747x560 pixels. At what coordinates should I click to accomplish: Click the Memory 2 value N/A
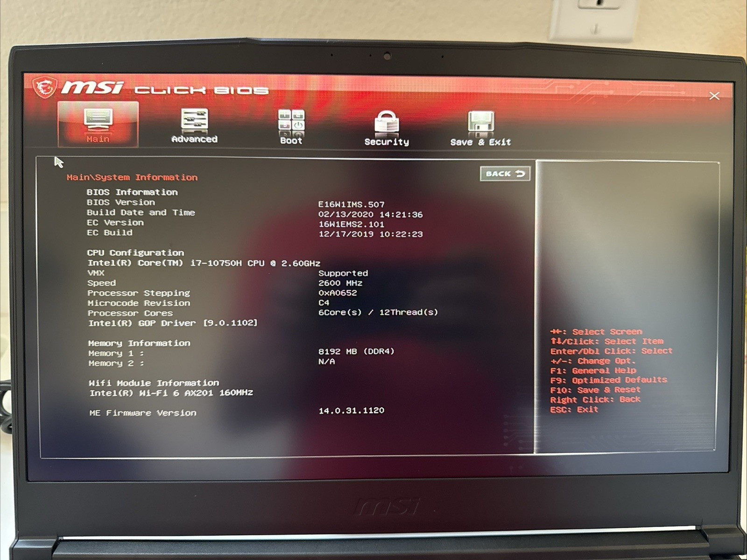point(327,362)
